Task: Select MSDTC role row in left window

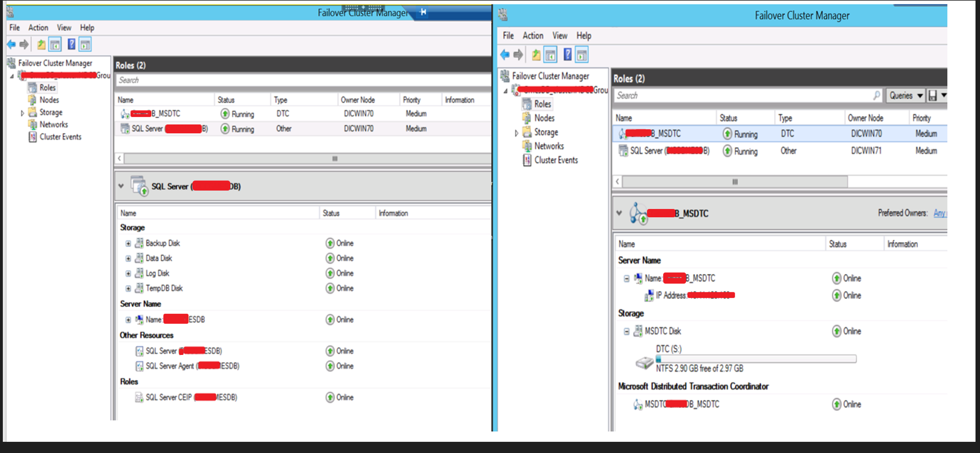Action: [302, 114]
